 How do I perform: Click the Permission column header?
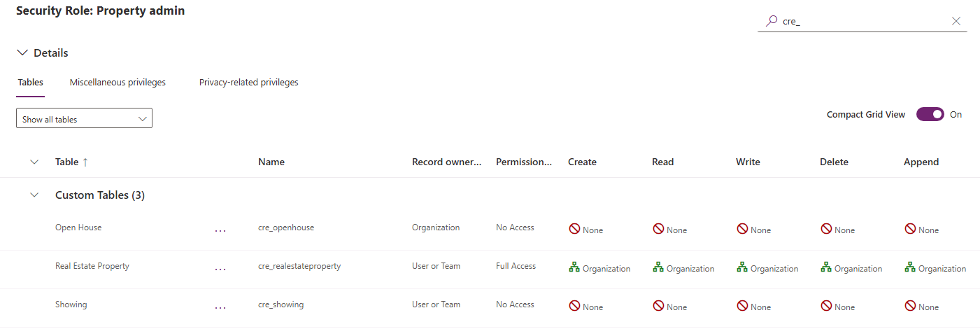click(524, 162)
